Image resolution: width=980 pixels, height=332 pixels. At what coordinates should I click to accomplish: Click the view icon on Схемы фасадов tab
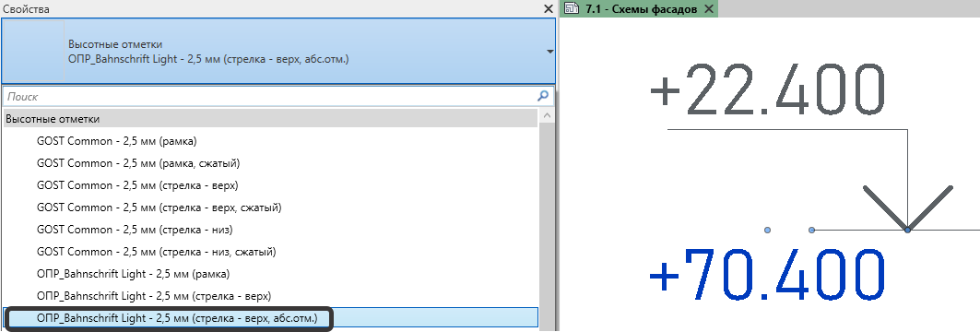(570, 8)
